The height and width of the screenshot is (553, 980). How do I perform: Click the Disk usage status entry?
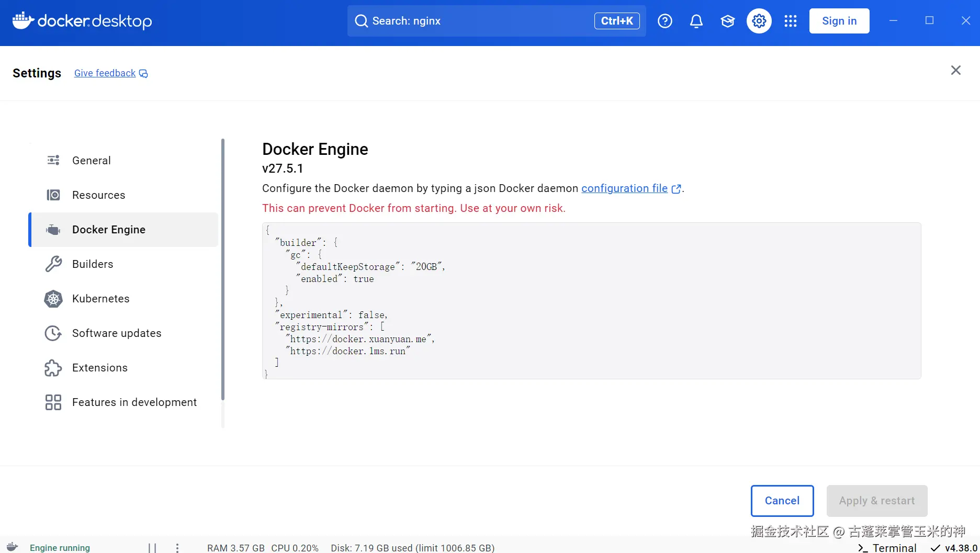(x=412, y=548)
